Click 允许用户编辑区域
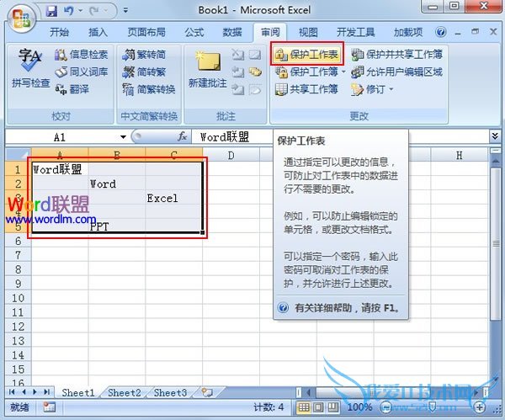This screenshot has height=420, width=505. click(x=396, y=72)
